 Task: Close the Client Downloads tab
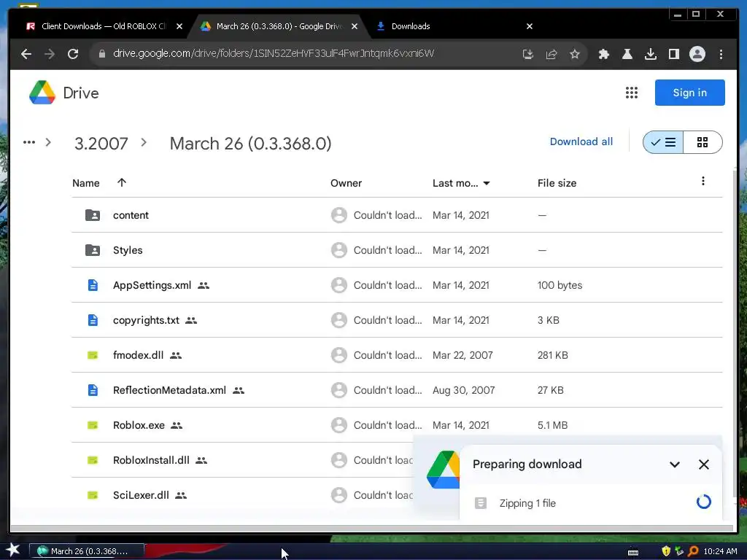click(x=179, y=26)
